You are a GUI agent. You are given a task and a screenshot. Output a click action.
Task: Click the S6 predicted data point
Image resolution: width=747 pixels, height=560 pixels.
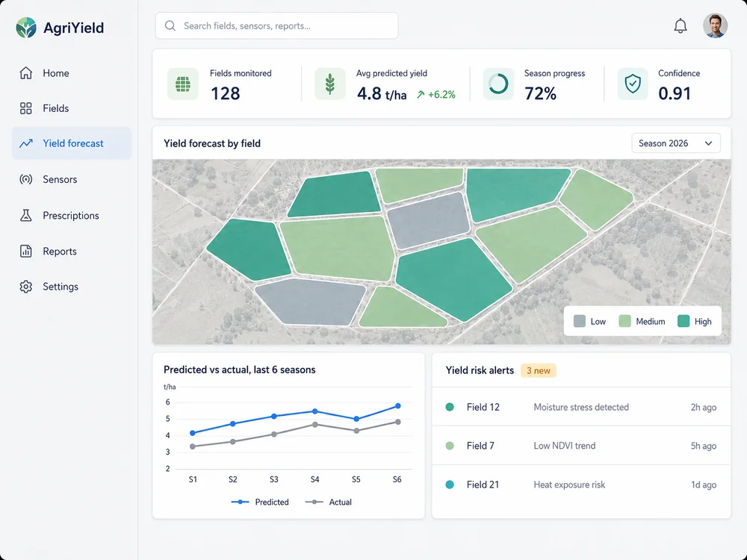click(x=398, y=406)
